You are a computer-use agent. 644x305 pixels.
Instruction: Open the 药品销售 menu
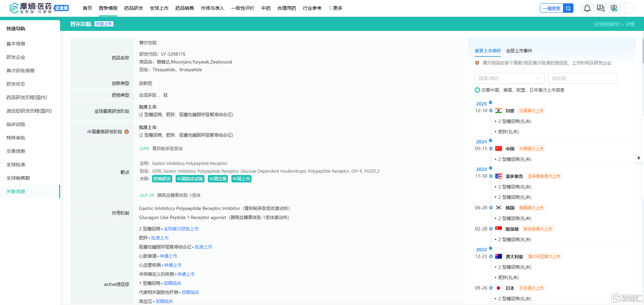point(185,8)
